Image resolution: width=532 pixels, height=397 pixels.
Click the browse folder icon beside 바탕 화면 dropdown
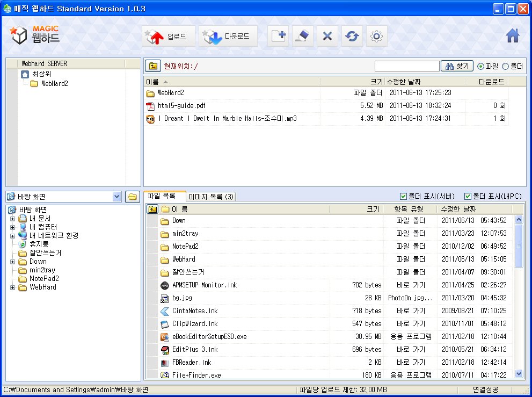click(132, 197)
